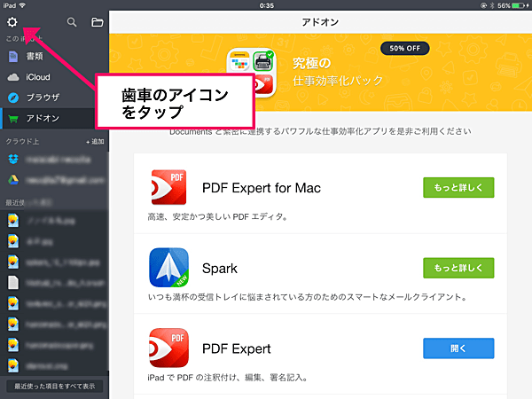Tap the 究極の 仕事効率化パック banner text
Screen dimensions: 532x399
[338, 72]
